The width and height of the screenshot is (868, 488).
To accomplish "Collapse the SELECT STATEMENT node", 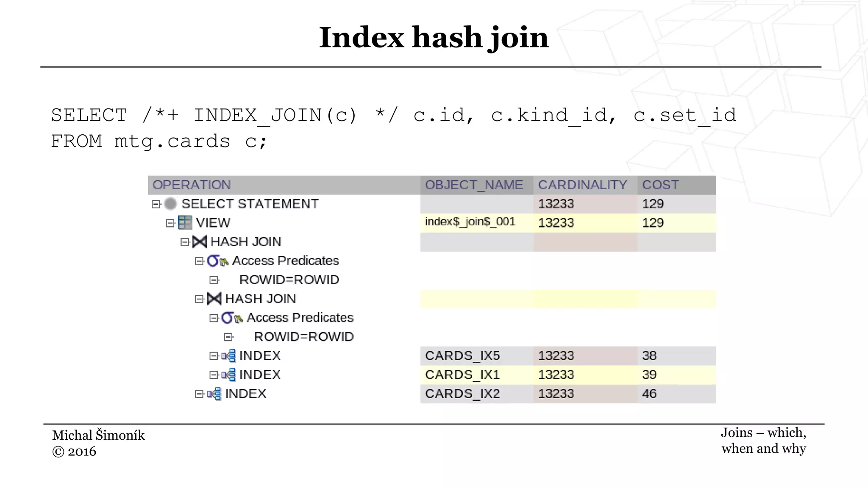I will (156, 204).
